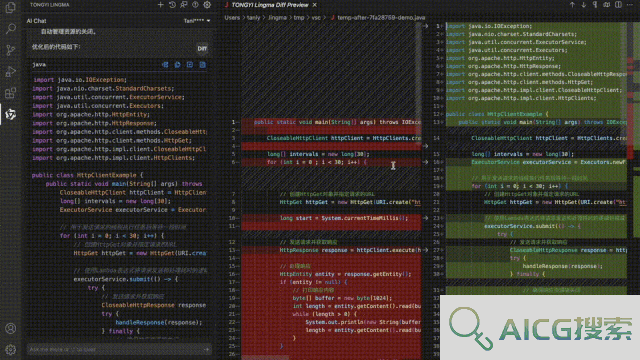Screen dimensions: 640x360
Task: Click temp-after-7fa28769-demo.java breadcrumb
Action: 381,18
